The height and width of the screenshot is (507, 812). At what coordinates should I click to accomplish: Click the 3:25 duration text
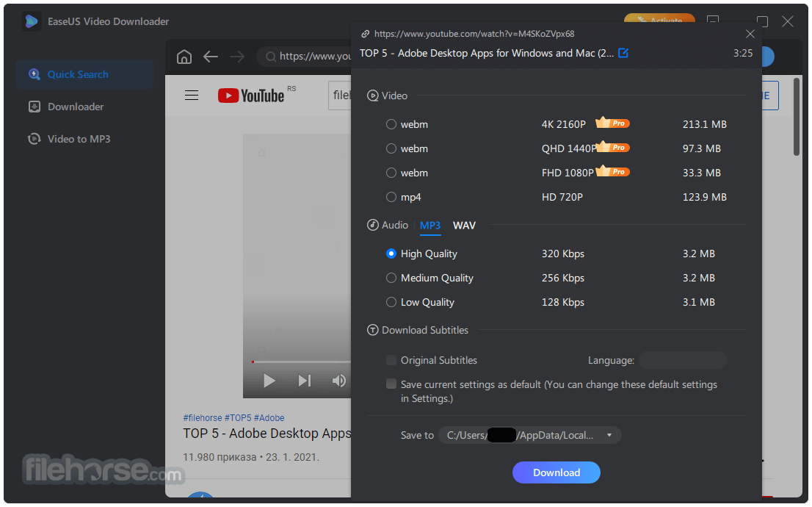(x=742, y=53)
